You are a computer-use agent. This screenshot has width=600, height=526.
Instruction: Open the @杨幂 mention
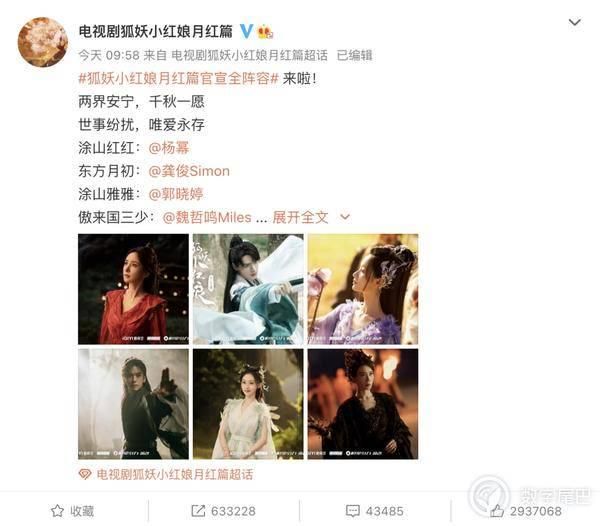(169, 148)
